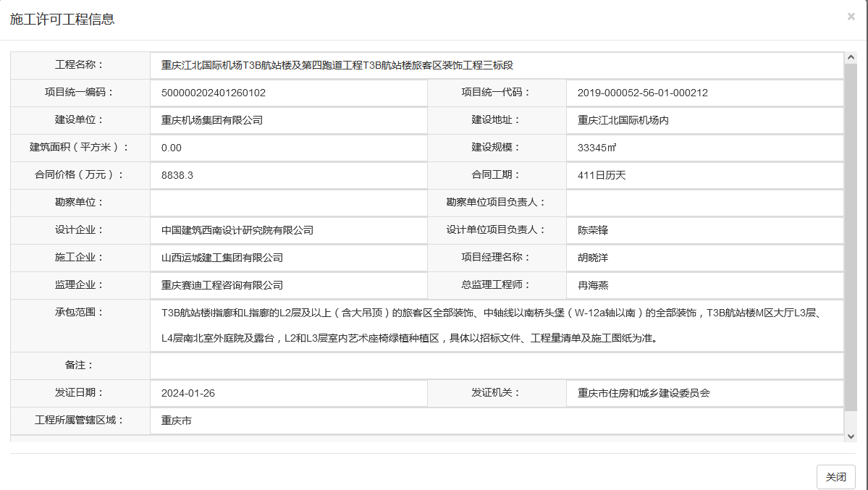Select project code 500000202401260102

tap(213, 93)
